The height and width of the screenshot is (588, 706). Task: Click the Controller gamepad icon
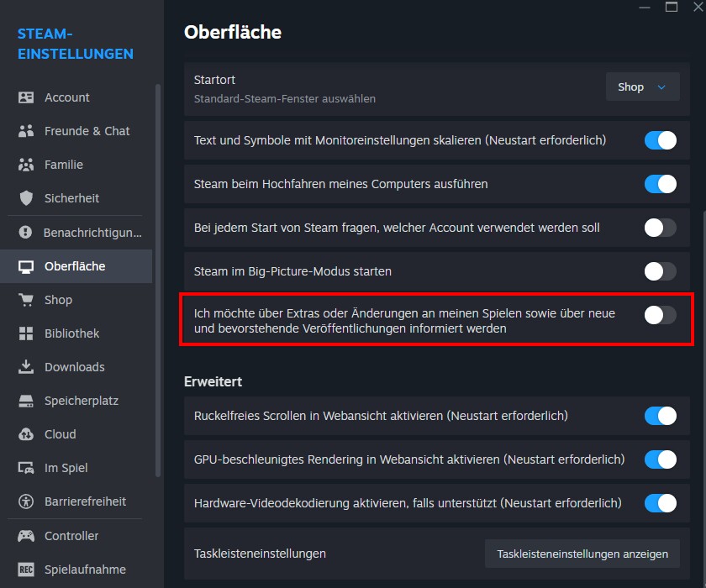(x=26, y=536)
